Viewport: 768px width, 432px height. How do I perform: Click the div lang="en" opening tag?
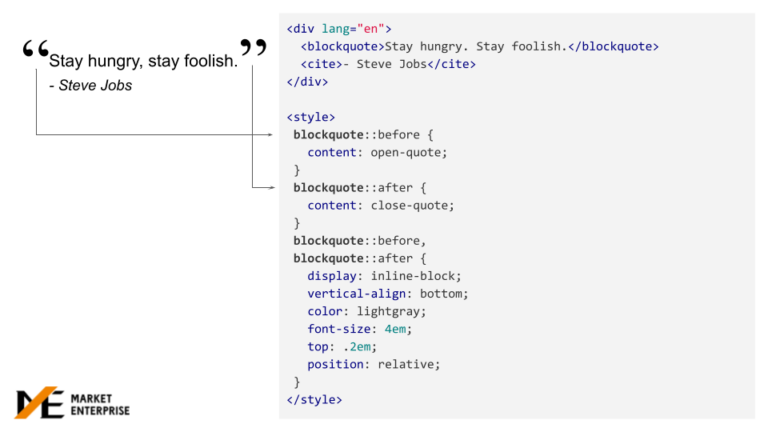[339, 29]
